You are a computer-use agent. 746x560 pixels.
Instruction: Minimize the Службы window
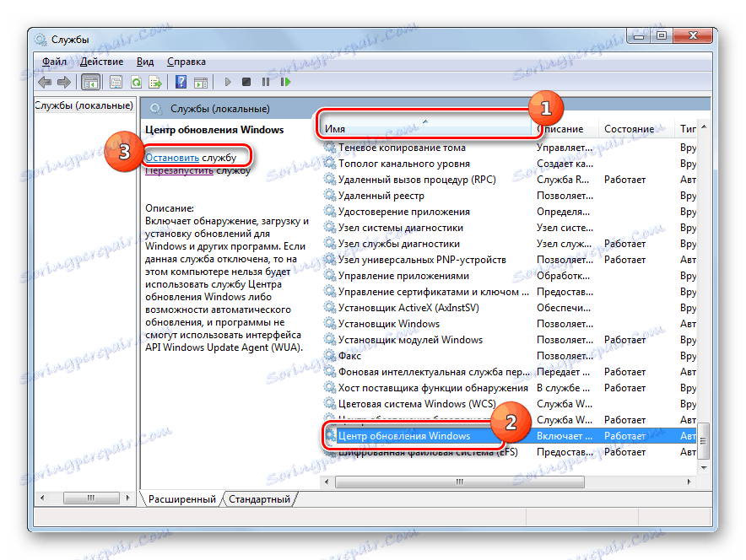(639, 35)
